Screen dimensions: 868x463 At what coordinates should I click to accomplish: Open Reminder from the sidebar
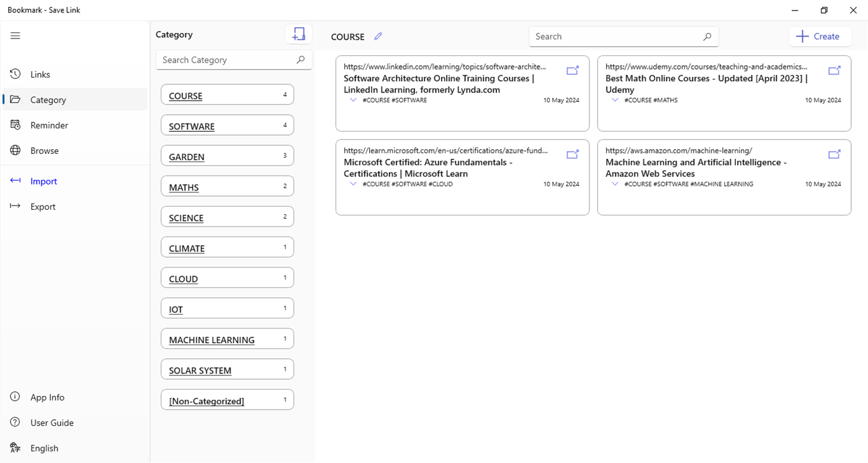point(49,125)
